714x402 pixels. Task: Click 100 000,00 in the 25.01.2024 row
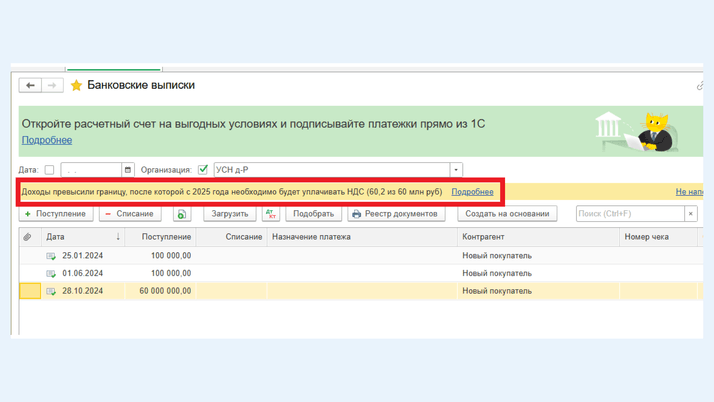click(171, 256)
